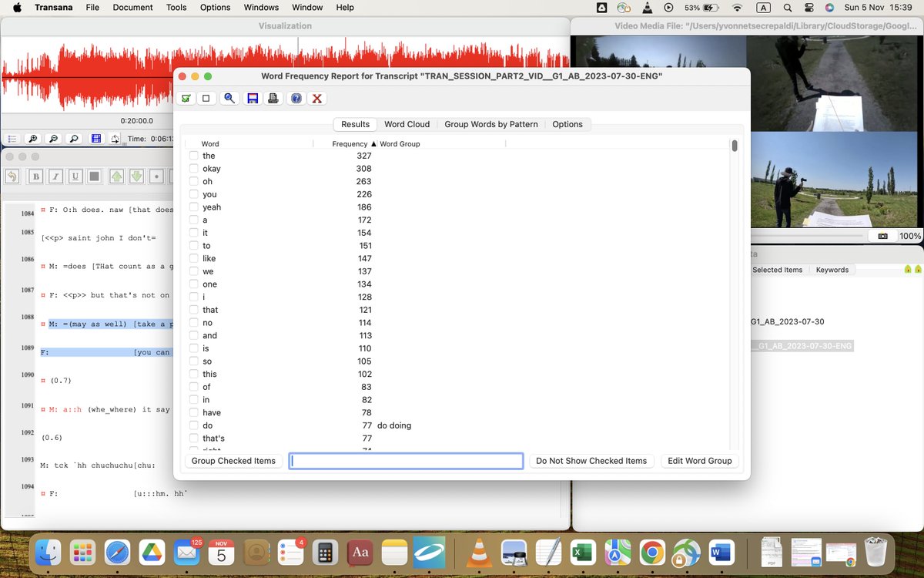Select the Keywords tab in the Data window
924x578 pixels.
(x=832, y=270)
